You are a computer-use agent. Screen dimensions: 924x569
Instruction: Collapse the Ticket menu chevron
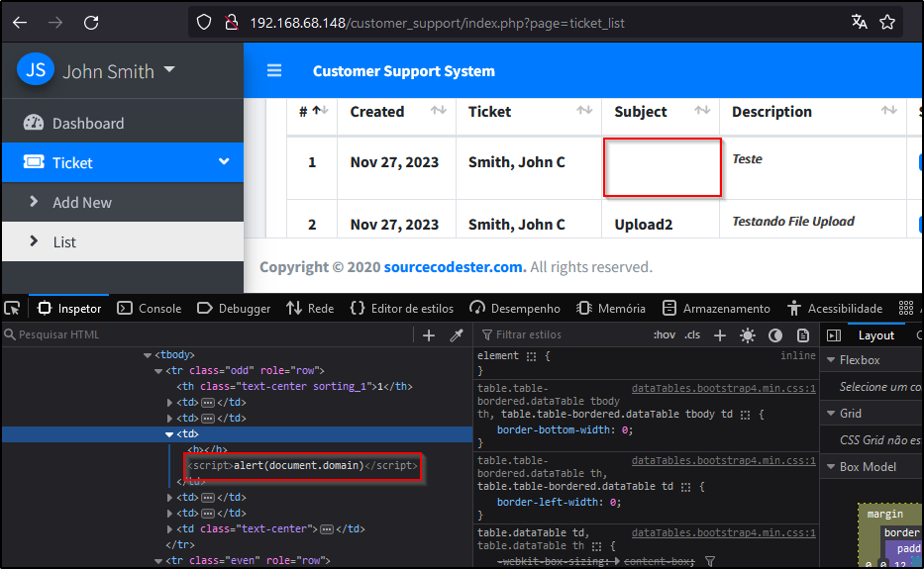(x=224, y=161)
